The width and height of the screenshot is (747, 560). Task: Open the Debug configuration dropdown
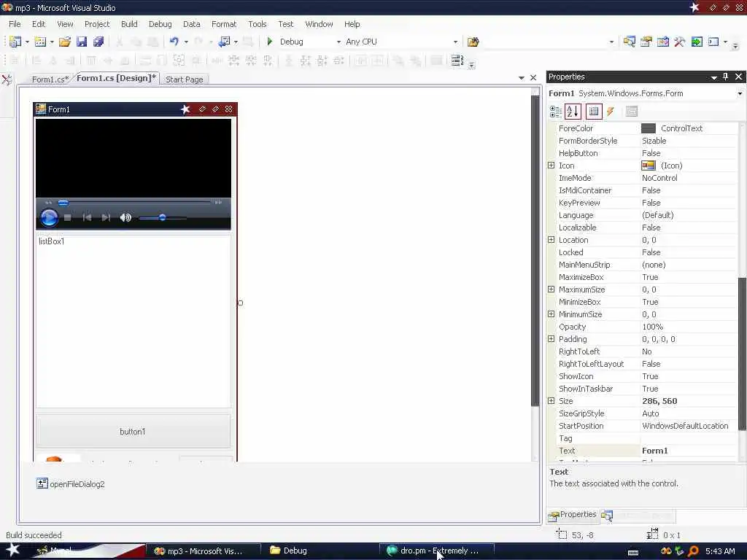tap(338, 42)
